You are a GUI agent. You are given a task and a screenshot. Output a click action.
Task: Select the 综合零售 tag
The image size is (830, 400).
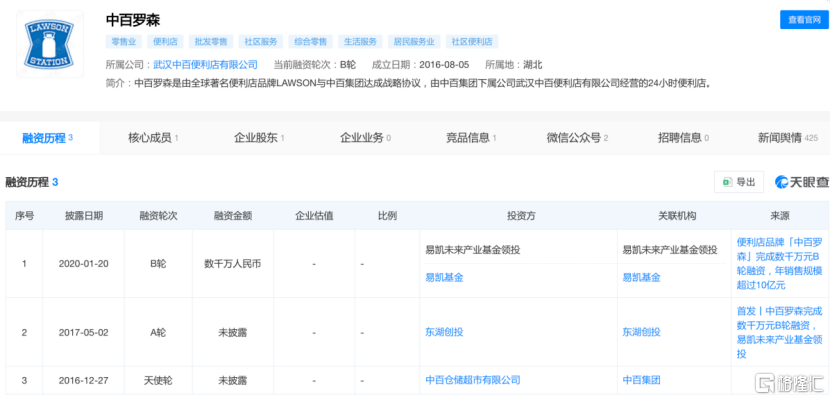click(x=311, y=42)
